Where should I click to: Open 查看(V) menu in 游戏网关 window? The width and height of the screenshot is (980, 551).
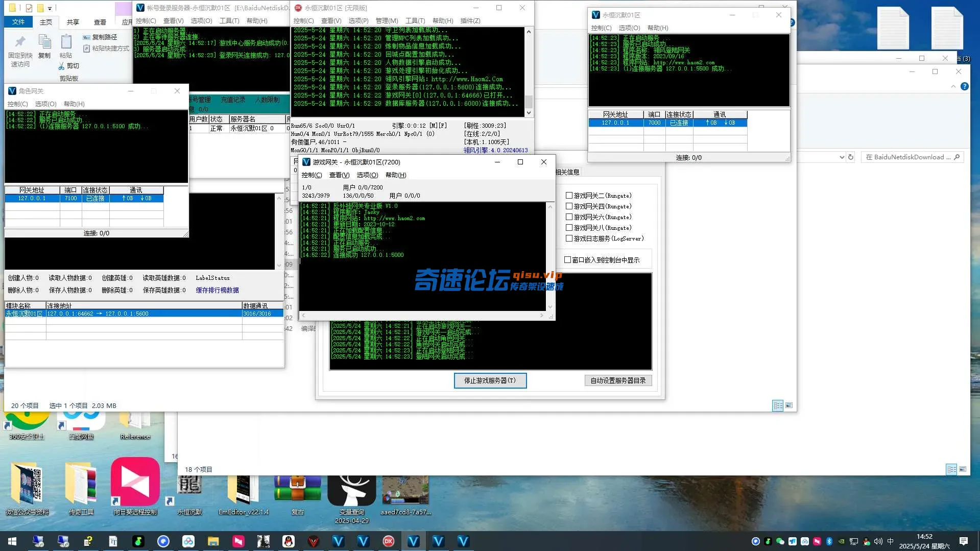click(339, 175)
